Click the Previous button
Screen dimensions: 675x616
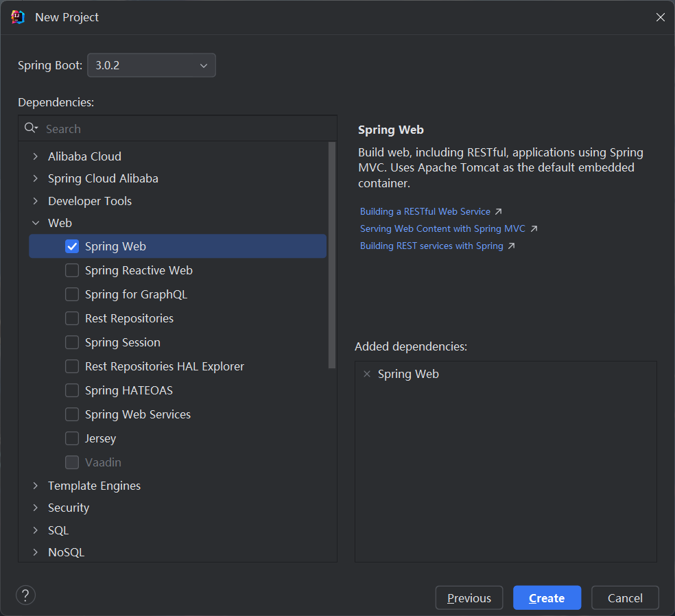469,598
